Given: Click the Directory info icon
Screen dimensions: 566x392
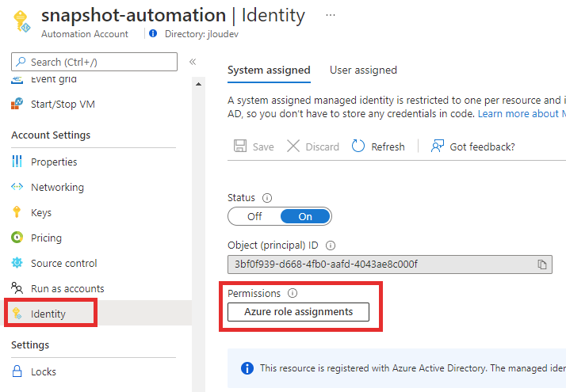Looking at the screenshot, I should coord(153,33).
